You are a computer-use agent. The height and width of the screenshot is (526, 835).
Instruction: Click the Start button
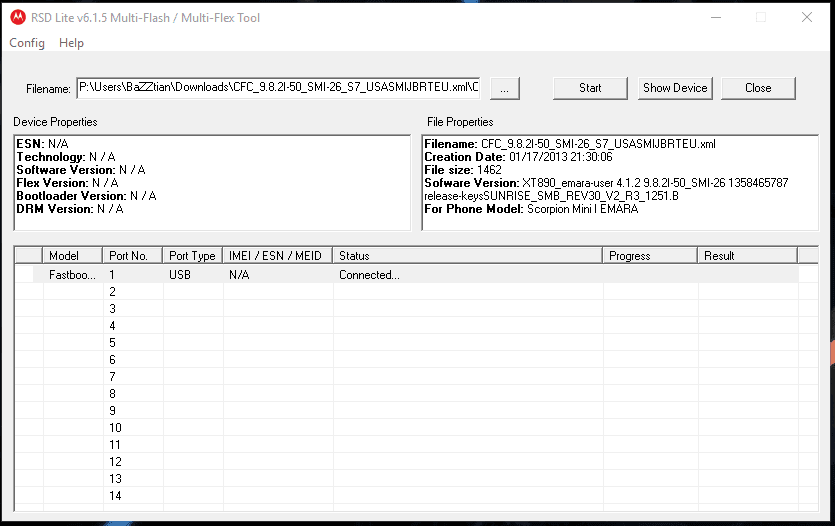pyautogui.click(x=590, y=88)
